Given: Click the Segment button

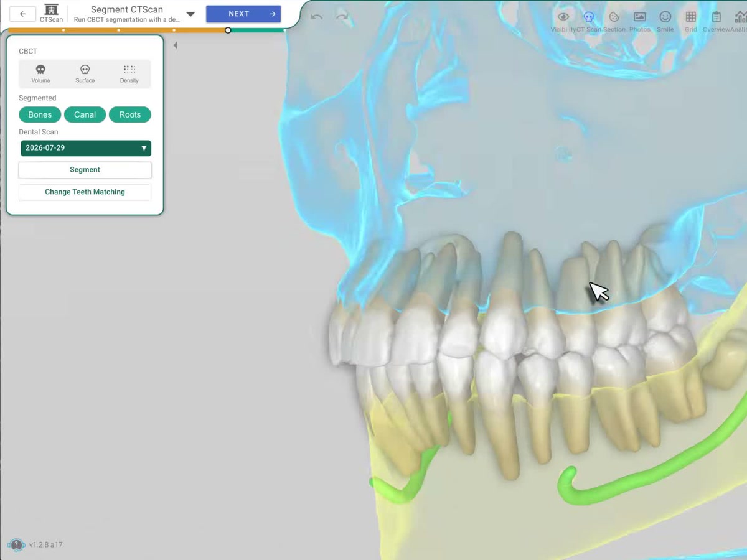Looking at the screenshot, I should (85, 170).
